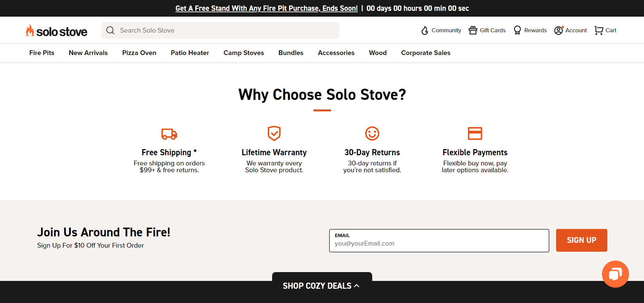644x303 pixels.
Task: Click the Gift Cards present icon
Action: point(473,30)
